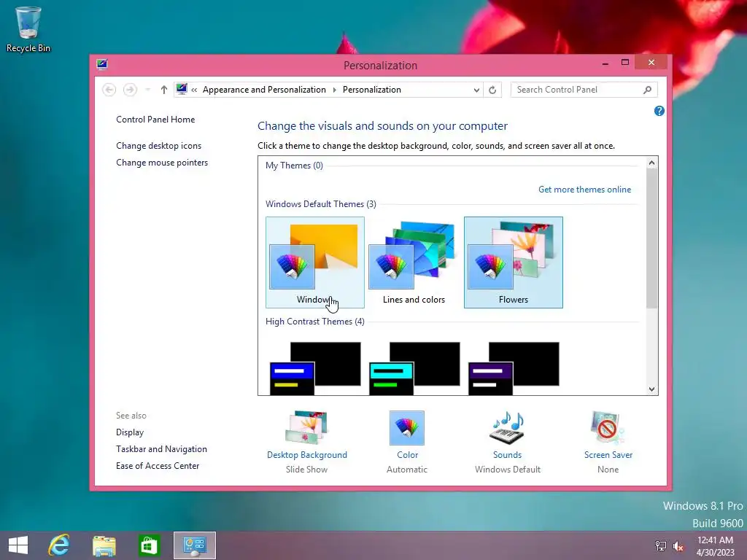Click the search magnifier icon
The image size is (747, 560).
tap(648, 90)
